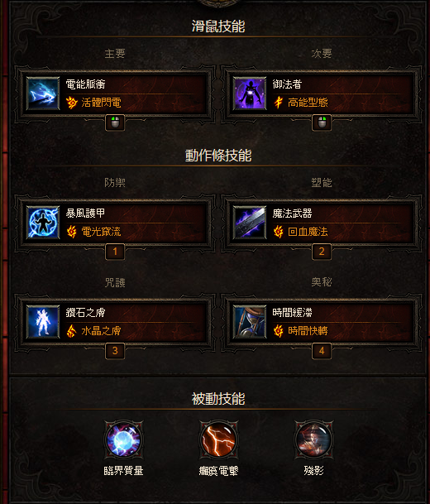Click hotkey slot number 4
Screen dimensions: 430x504
322,351
